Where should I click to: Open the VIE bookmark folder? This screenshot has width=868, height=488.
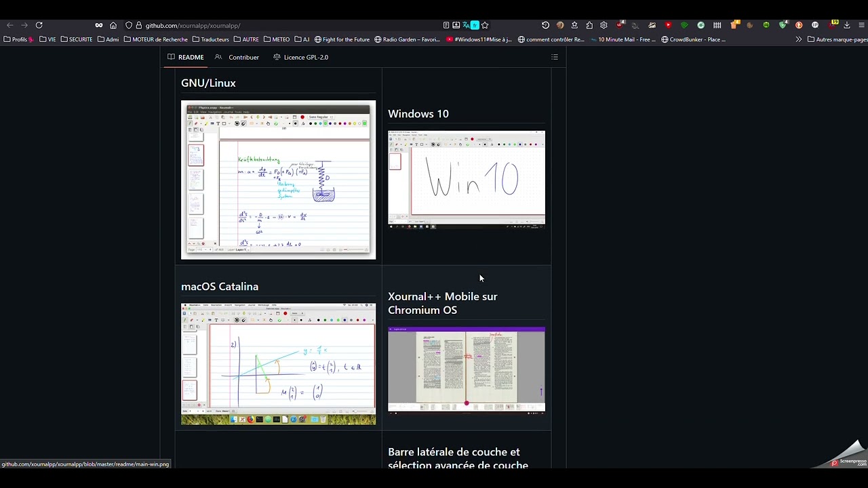click(47, 39)
